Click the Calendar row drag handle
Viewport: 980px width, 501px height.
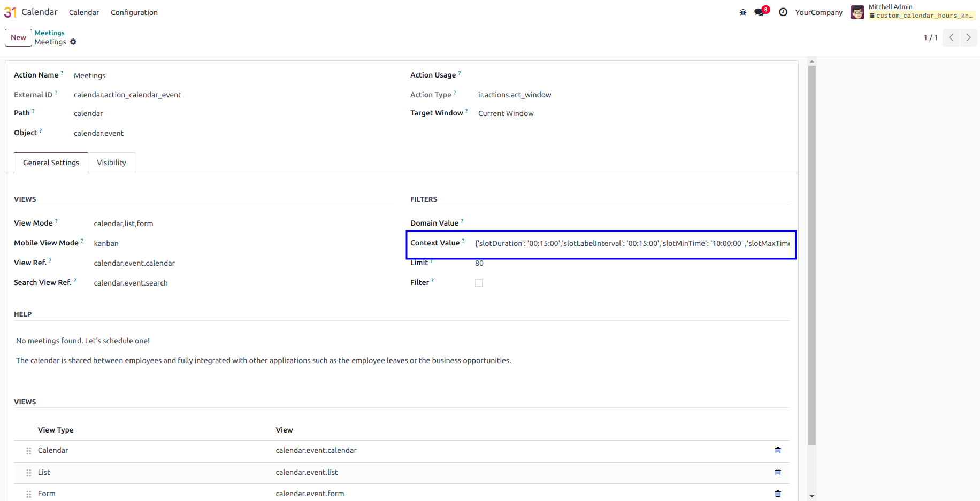pos(29,451)
